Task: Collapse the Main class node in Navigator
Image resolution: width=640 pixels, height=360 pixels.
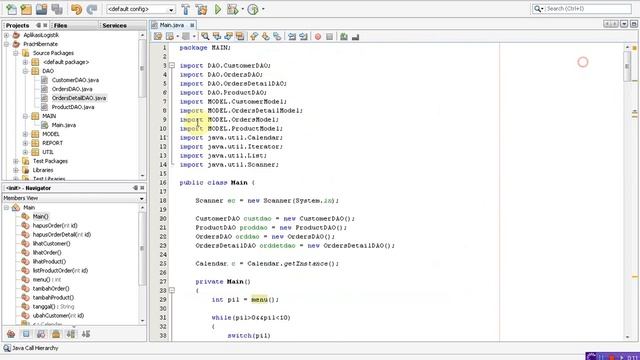Action: coord(7,208)
